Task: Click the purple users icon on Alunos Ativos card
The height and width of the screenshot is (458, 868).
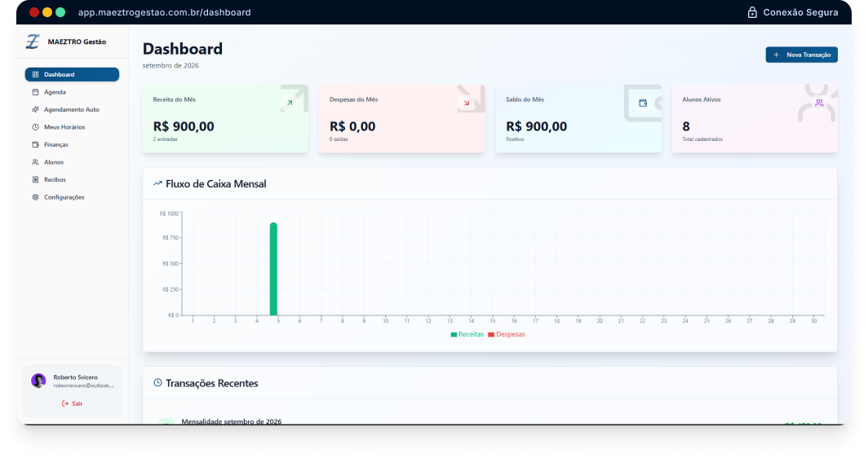Action: click(x=819, y=103)
